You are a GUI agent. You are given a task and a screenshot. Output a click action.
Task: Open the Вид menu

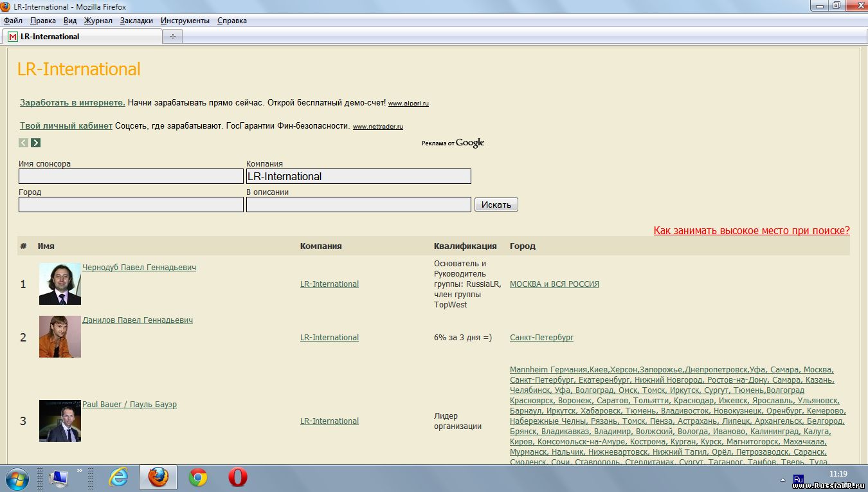coord(70,21)
